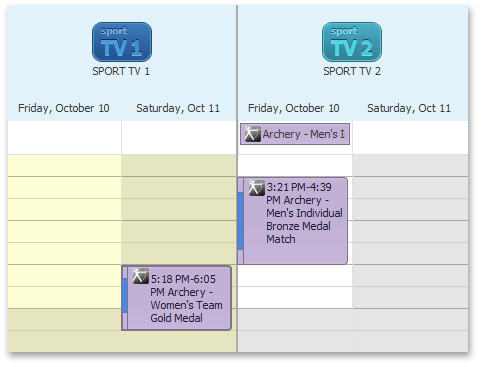The image size is (481, 367).
Task: Click the Sport TV 1 channel logo
Action: (122, 42)
